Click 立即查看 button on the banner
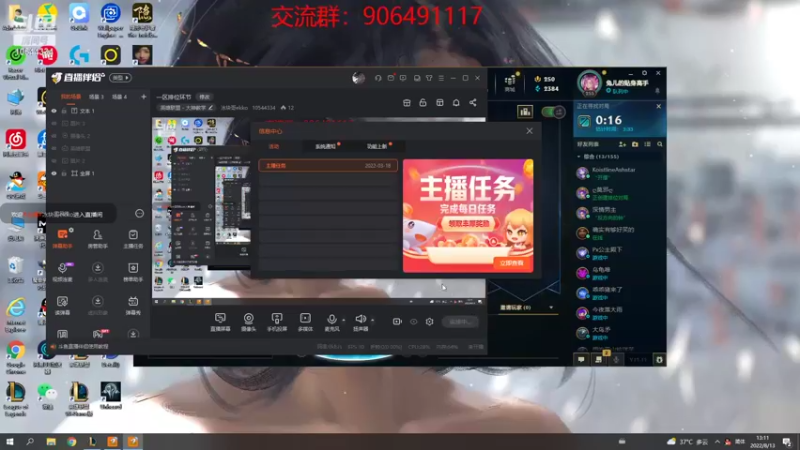 coord(512,263)
